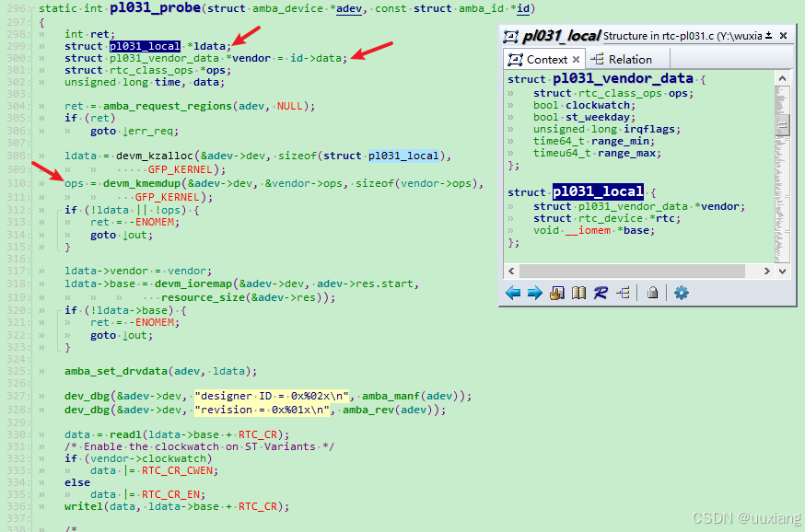Go back in Context window history
The width and height of the screenshot is (805, 532).
[513, 293]
